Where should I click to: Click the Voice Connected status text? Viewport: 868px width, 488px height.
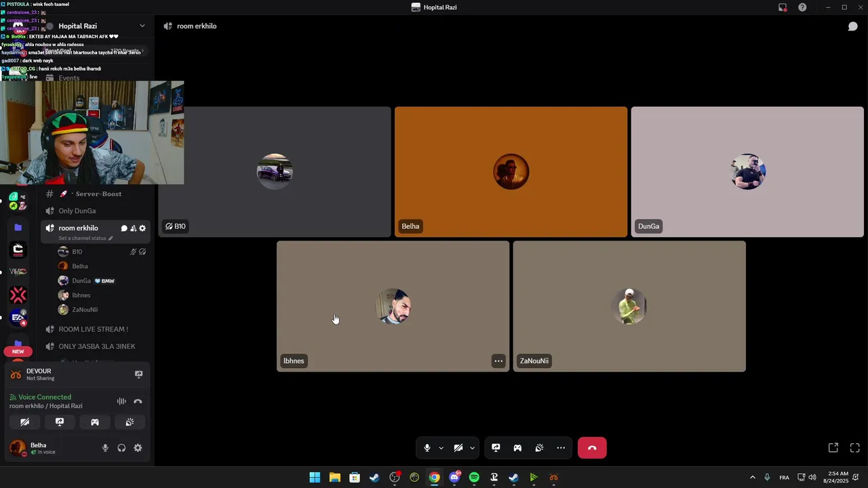pos(45,397)
